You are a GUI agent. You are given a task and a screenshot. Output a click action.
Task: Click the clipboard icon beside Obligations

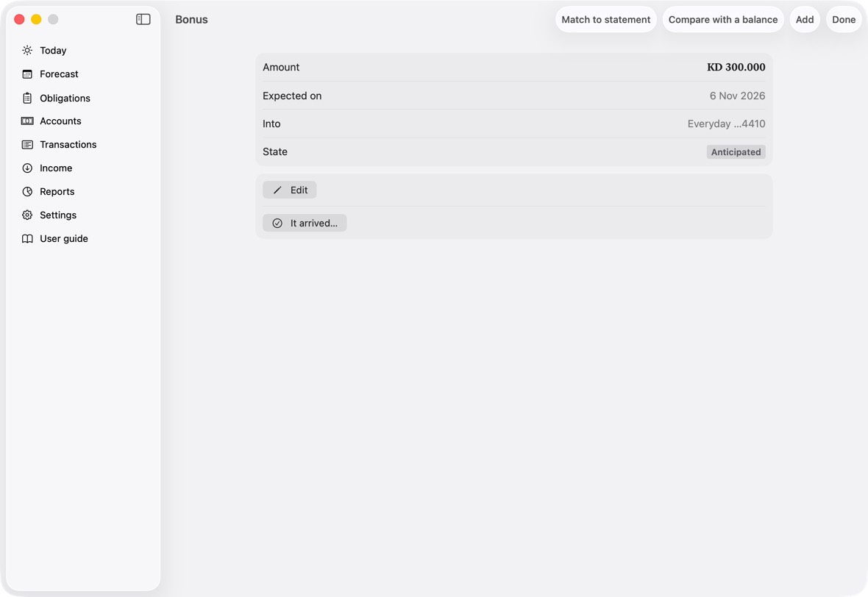pos(27,98)
